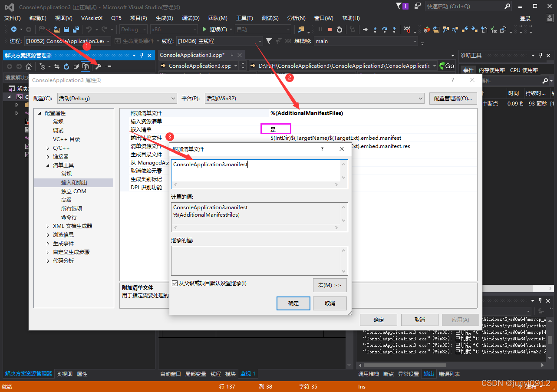Click the manifest edit box horizontal scrollbar

256,185
